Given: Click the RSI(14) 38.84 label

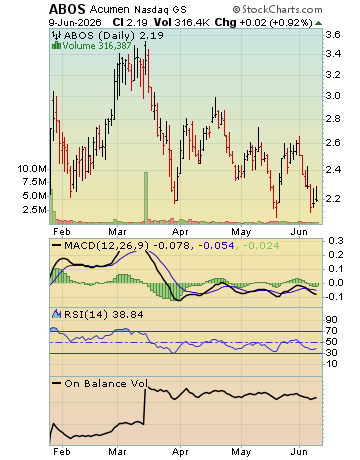Looking at the screenshot, I should [x=104, y=314].
